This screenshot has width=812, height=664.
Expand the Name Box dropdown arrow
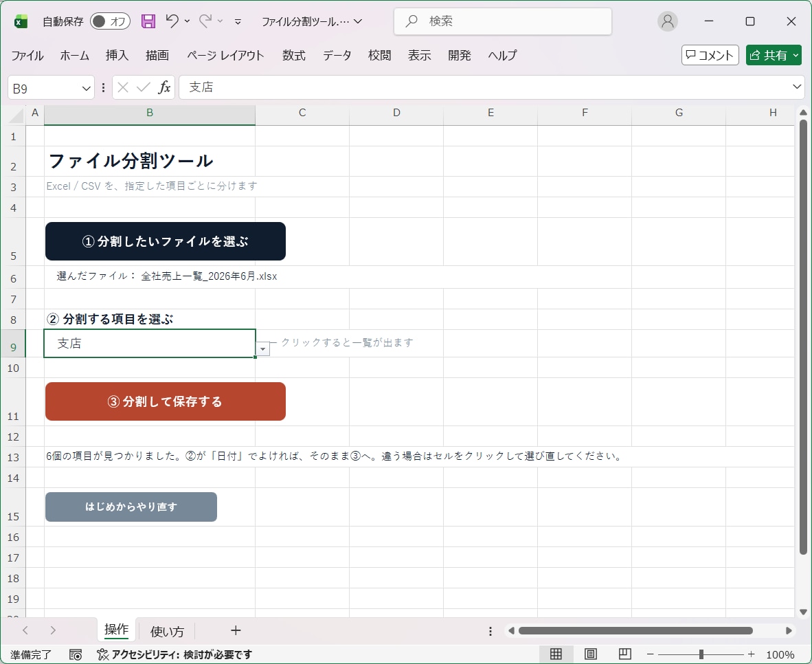[x=87, y=89]
